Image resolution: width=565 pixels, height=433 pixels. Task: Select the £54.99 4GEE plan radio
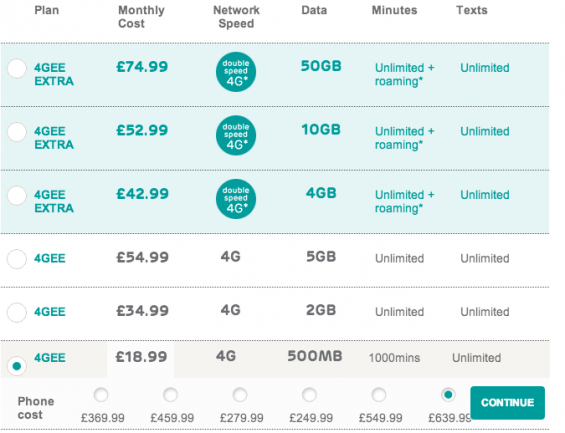[17, 259]
